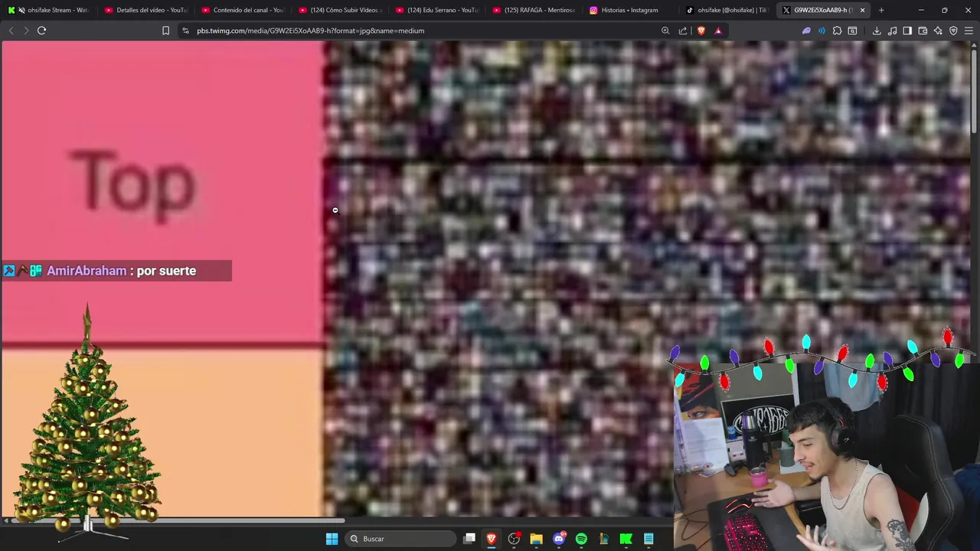Switch to Historias Instagram tab
Image resolution: width=980 pixels, height=551 pixels.
click(x=632, y=10)
